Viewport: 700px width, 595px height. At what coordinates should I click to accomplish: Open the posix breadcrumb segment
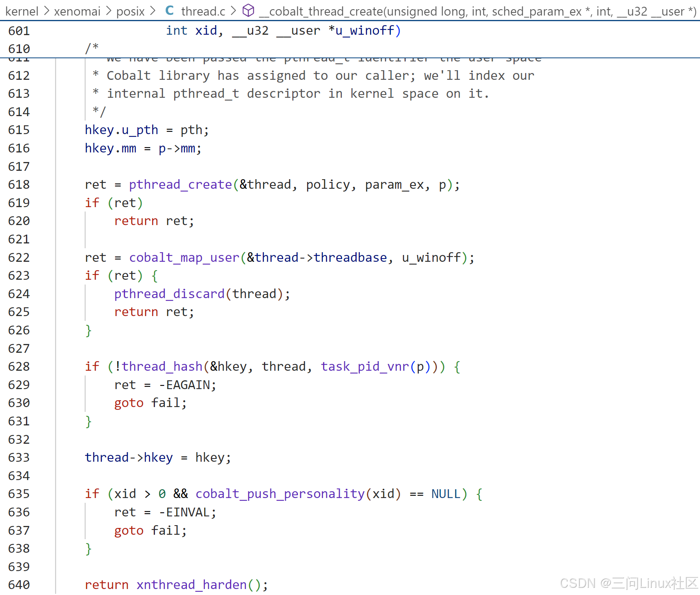(131, 11)
